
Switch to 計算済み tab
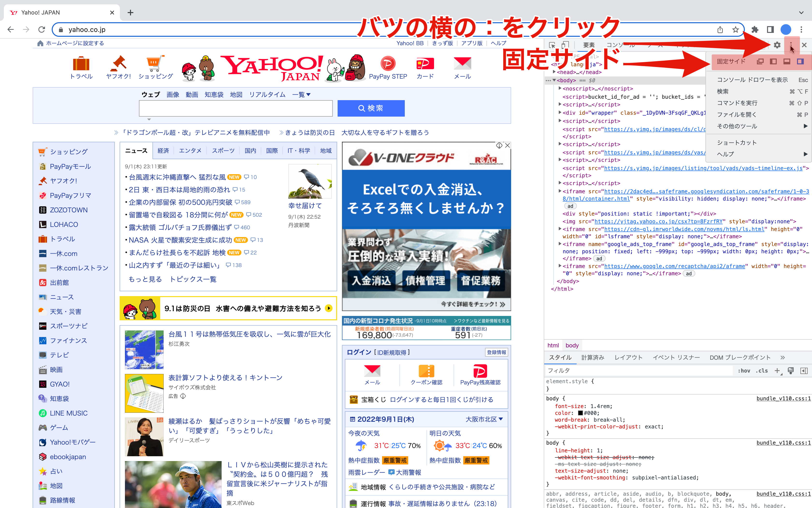pos(593,358)
